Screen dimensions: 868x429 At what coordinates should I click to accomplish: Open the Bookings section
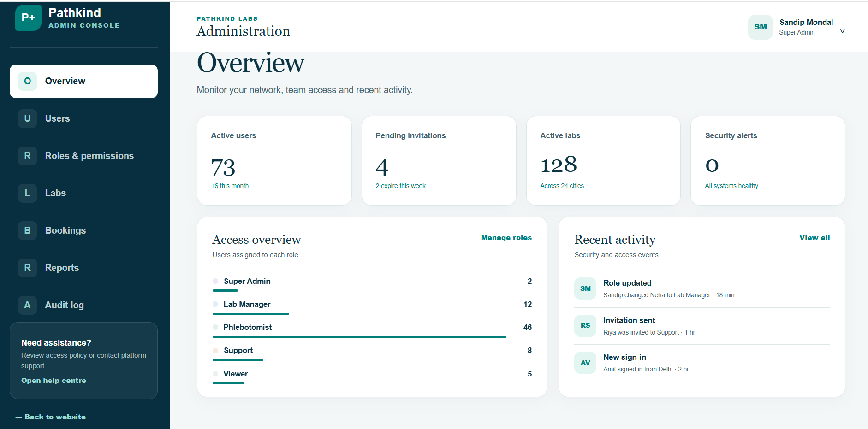(x=83, y=230)
